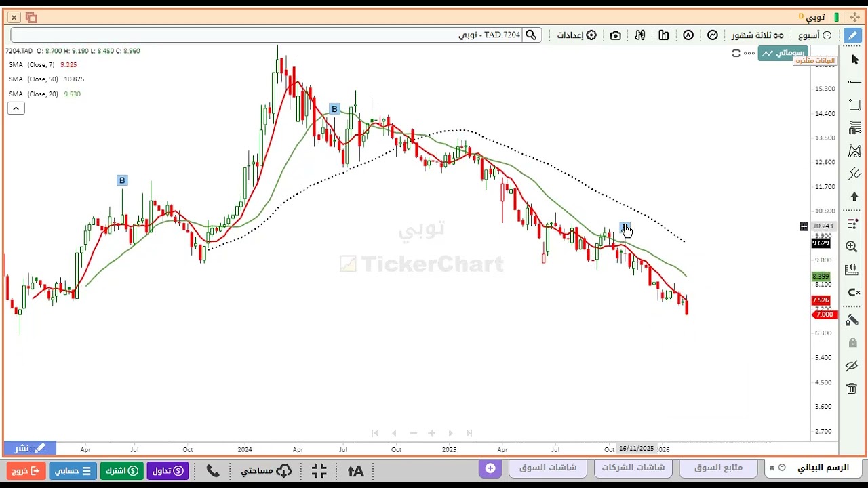The width and height of the screenshot is (868, 488).
Task: Click the clear drawings C× icon
Action: click(854, 293)
